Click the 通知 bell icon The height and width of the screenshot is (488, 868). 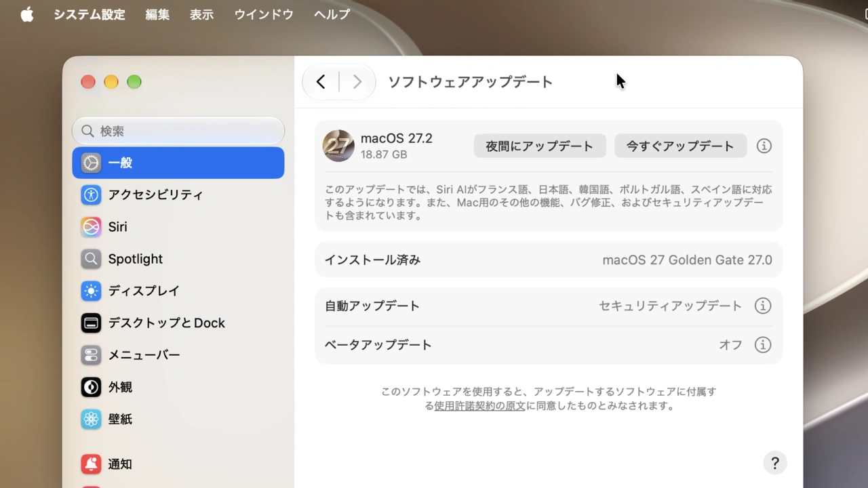91,464
